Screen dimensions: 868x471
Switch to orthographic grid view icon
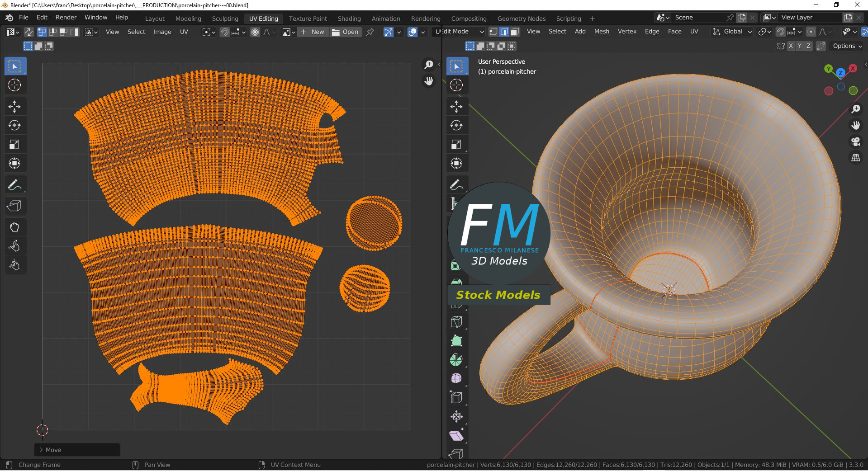[x=855, y=158]
